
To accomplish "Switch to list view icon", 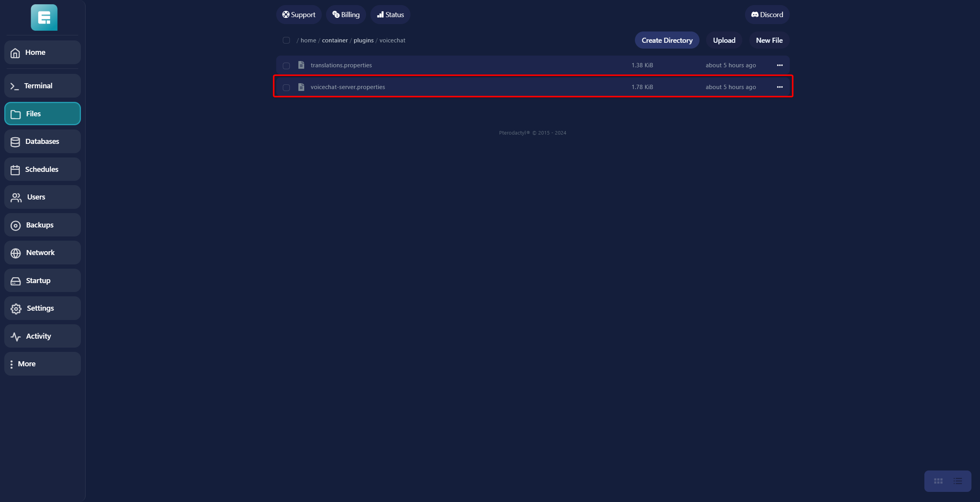I will 957,481.
